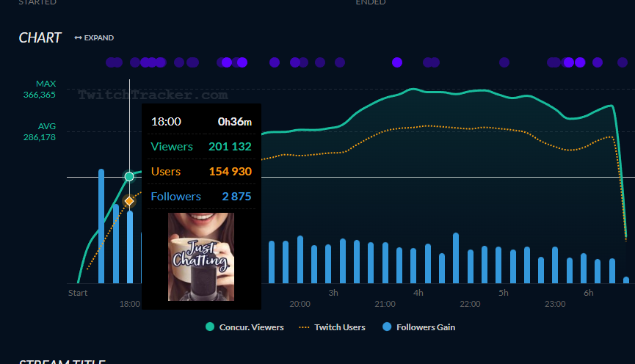Toggle the Twitch Users legend entry
This screenshot has width=635, height=364.
point(332,327)
